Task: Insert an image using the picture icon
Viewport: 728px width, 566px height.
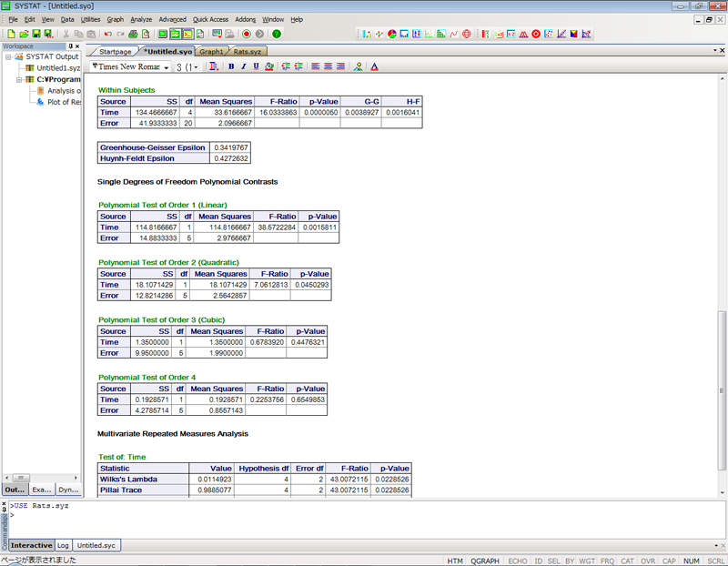Action: [x=358, y=66]
